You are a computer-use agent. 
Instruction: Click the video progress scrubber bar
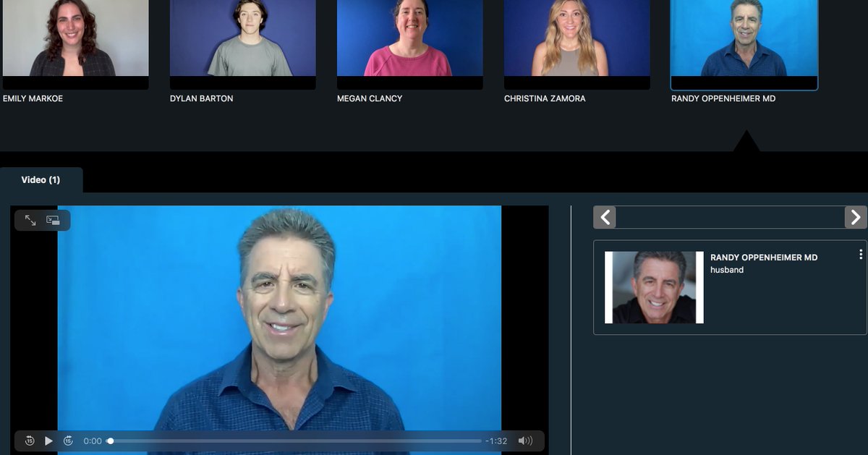pos(294,441)
